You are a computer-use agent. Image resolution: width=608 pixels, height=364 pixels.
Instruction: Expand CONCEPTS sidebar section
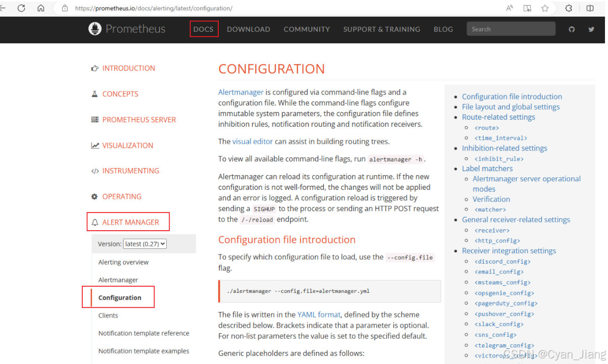(120, 94)
